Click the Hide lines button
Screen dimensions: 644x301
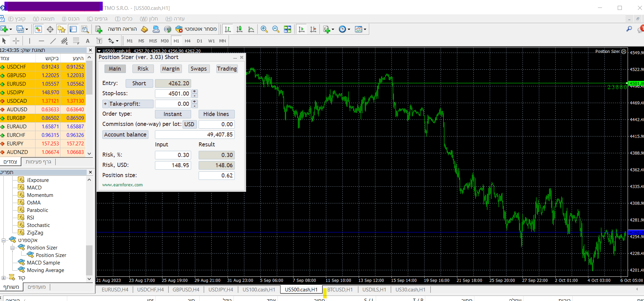[216, 114]
